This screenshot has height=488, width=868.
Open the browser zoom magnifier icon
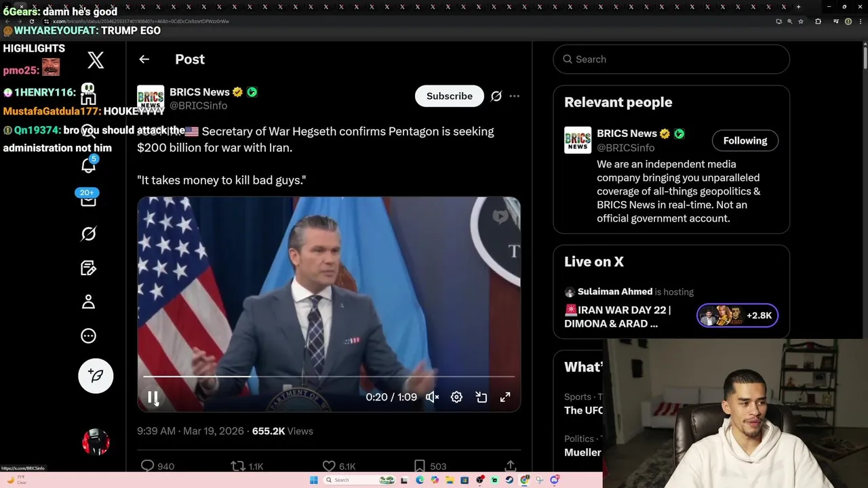click(x=789, y=21)
